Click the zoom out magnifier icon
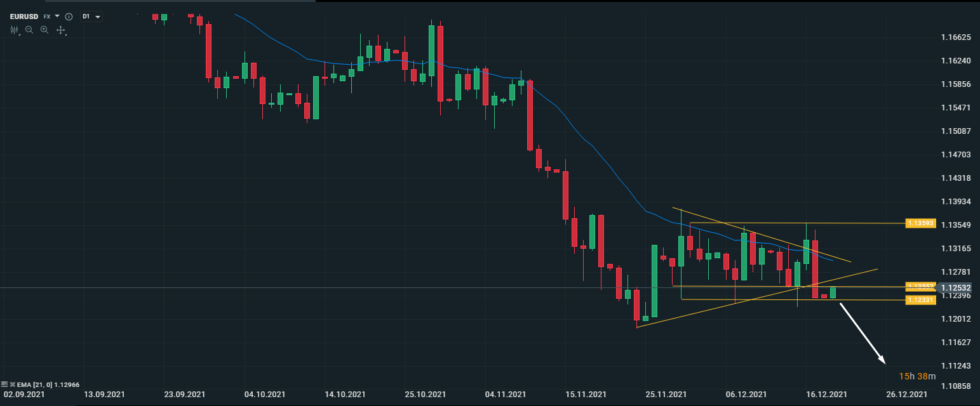The image size is (980, 406). pos(29,30)
